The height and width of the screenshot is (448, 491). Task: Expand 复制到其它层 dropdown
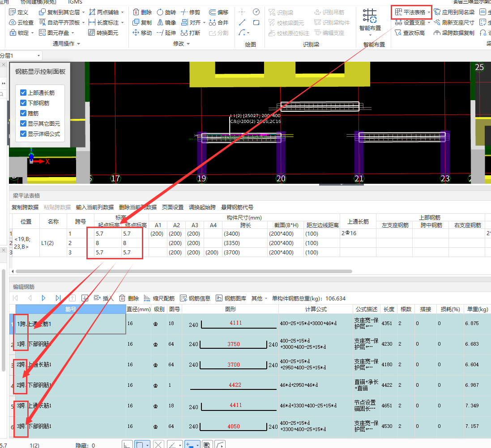[x=83, y=13]
